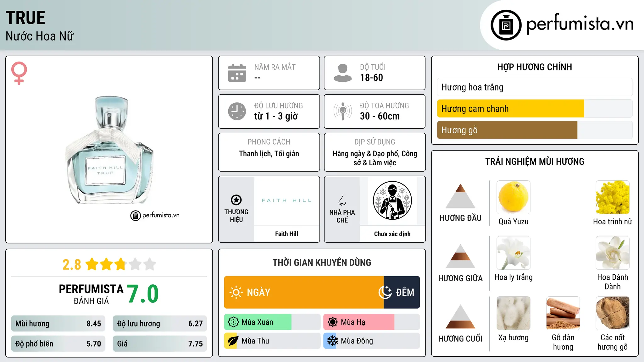Screen dimensions: 644x362
Task: Click the style text Thanh lịch, Tối giản
Action: [x=269, y=154]
